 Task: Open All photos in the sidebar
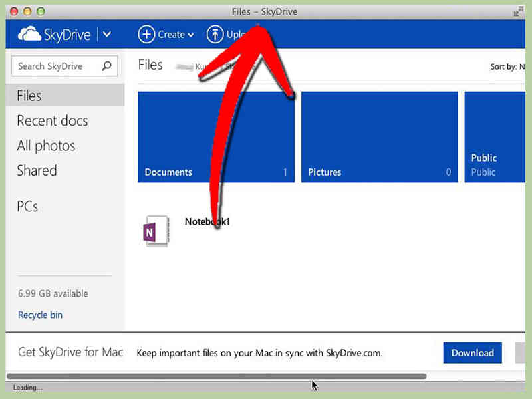pyautogui.click(x=46, y=146)
